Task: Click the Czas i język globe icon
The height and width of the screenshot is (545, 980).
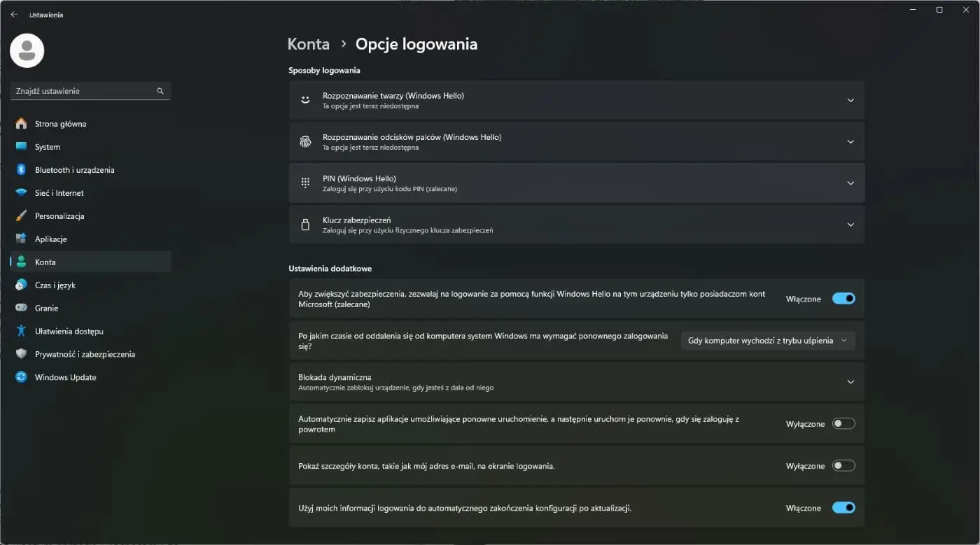Action: click(21, 285)
